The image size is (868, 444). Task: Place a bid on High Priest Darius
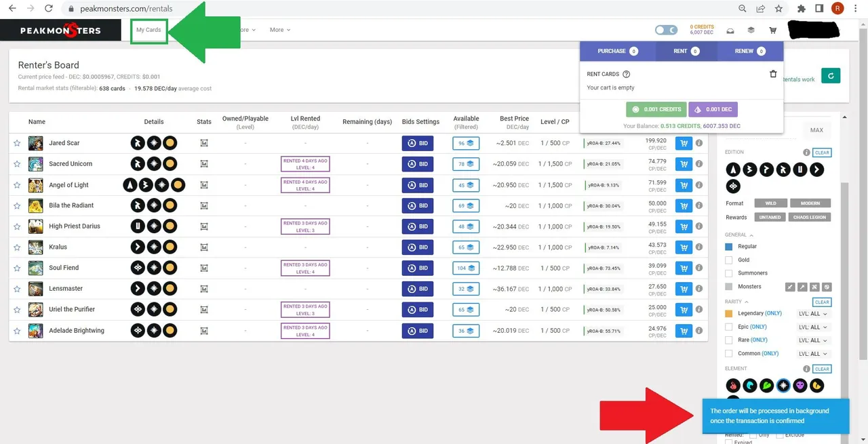coord(418,226)
